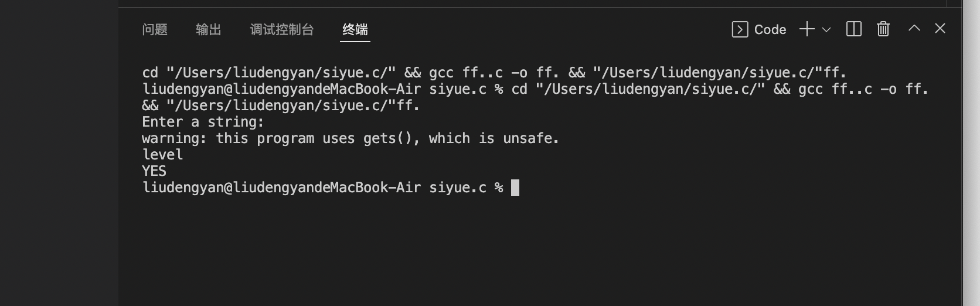Viewport: 980px width, 306px height.
Task: Maximize panel size with the up chevron
Action: pyautogui.click(x=914, y=28)
